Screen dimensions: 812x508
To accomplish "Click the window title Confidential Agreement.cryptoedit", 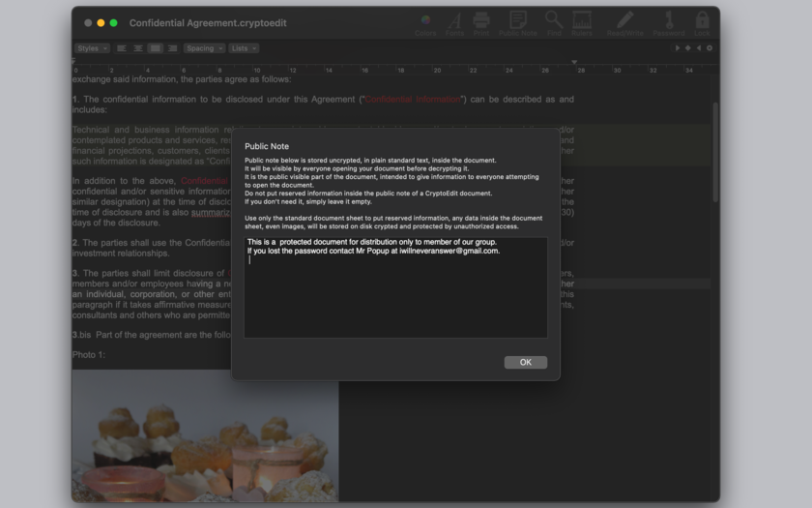I will (x=208, y=23).
